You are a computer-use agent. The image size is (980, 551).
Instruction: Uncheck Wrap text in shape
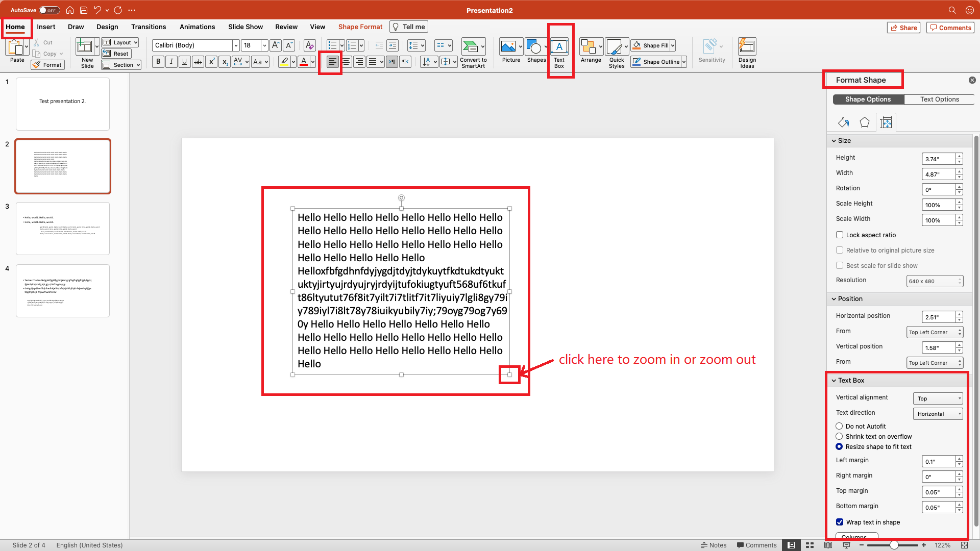840,522
